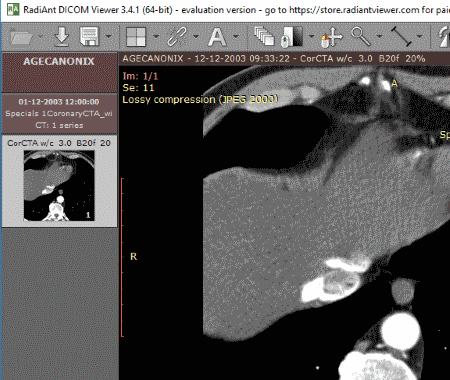Expand the export options dropdown arrow

[x=109, y=36]
